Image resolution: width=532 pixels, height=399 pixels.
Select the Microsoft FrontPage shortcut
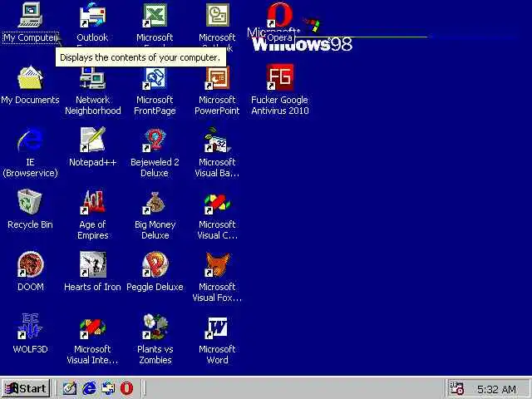[155, 77]
